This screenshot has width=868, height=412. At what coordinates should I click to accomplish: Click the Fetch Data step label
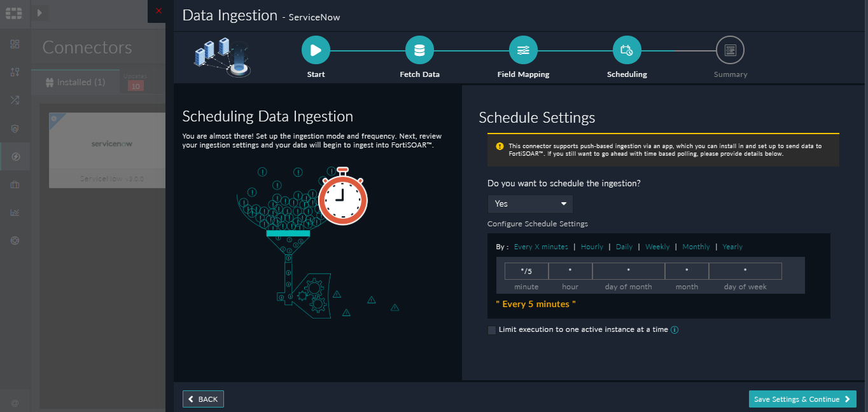[x=419, y=74]
